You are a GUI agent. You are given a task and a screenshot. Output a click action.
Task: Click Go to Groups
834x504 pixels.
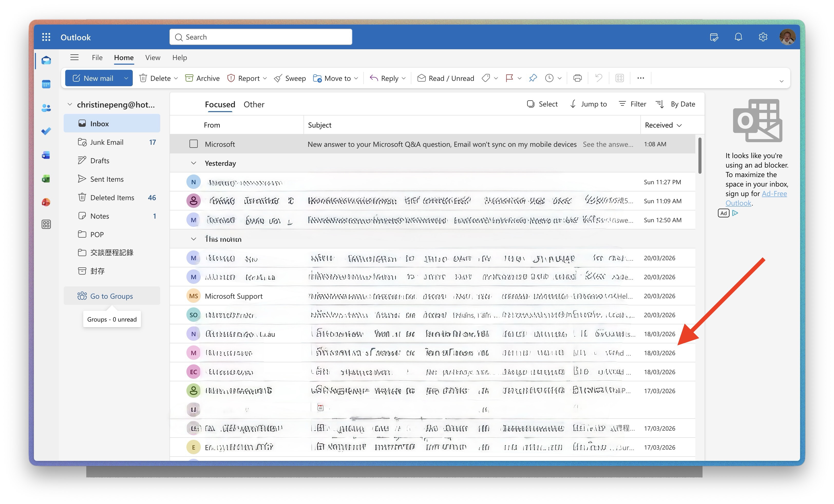pos(111,296)
